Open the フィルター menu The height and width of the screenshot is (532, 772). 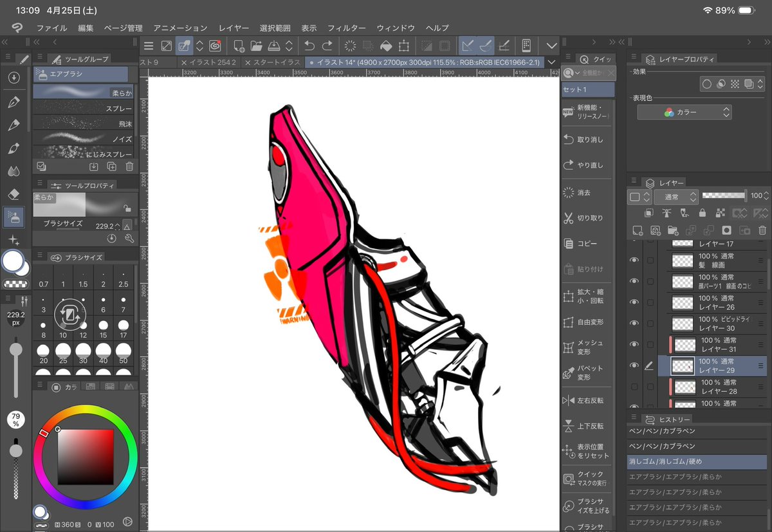pyautogui.click(x=347, y=28)
